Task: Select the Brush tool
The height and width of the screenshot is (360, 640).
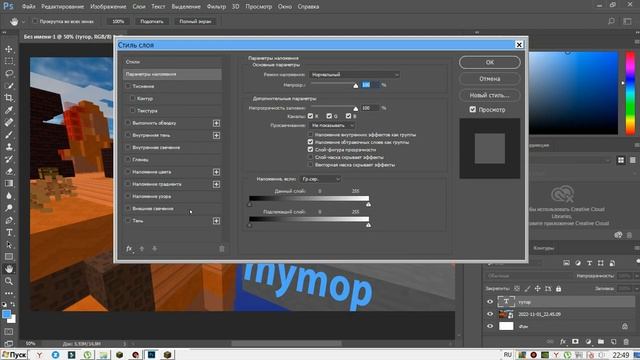Action: pos(9,135)
